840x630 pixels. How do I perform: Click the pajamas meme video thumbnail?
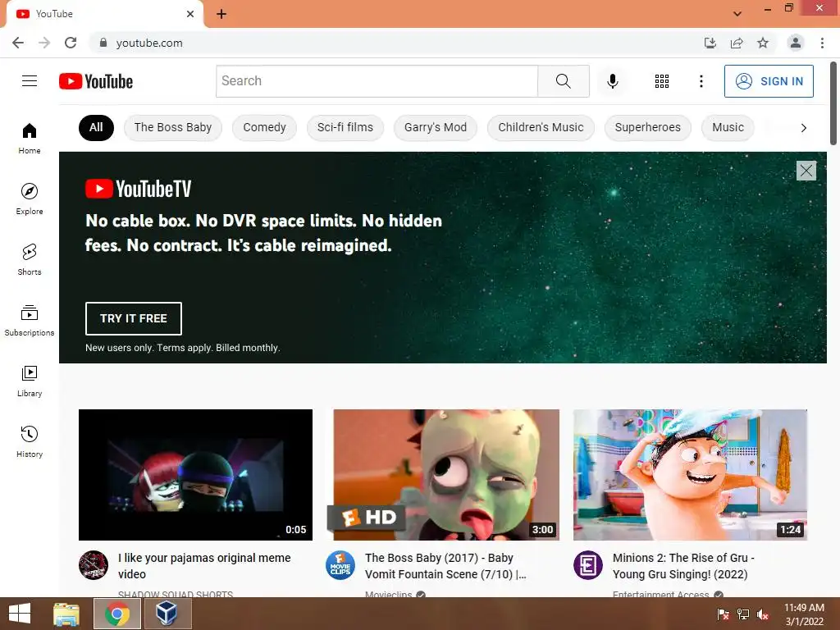(x=195, y=475)
